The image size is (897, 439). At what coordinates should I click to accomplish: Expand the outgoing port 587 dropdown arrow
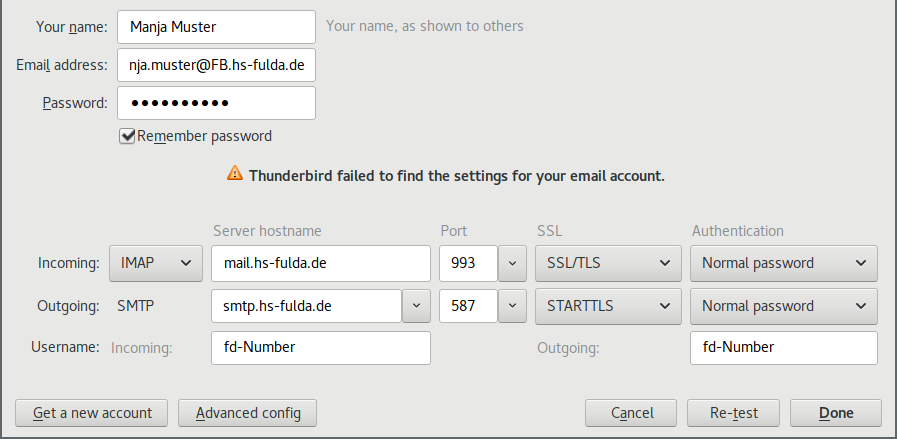(511, 306)
